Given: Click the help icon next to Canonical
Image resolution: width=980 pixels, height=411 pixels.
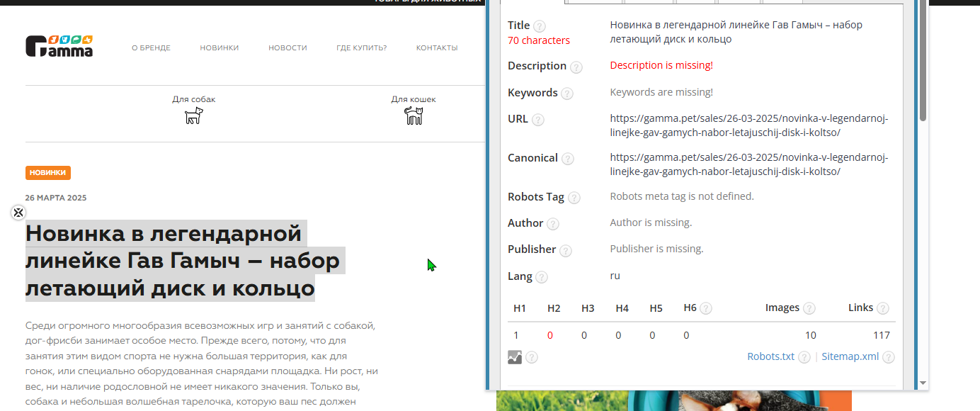Looking at the screenshot, I should click(568, 159).
